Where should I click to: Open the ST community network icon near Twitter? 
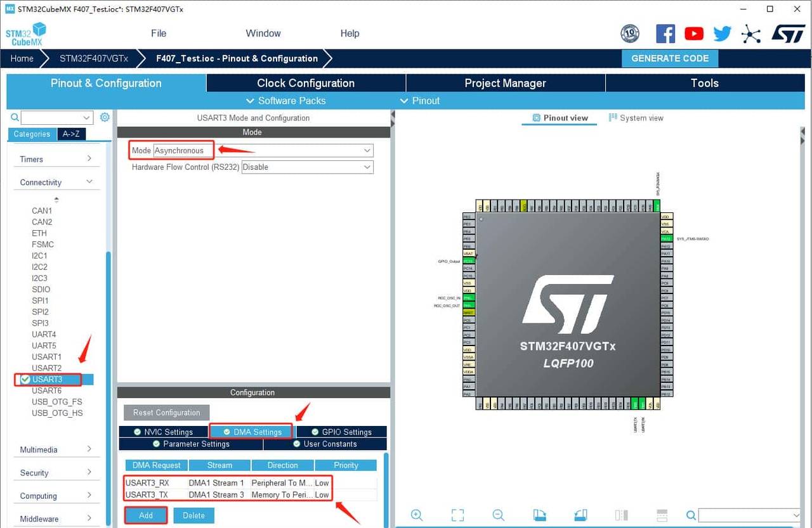(x=751, y=34)
